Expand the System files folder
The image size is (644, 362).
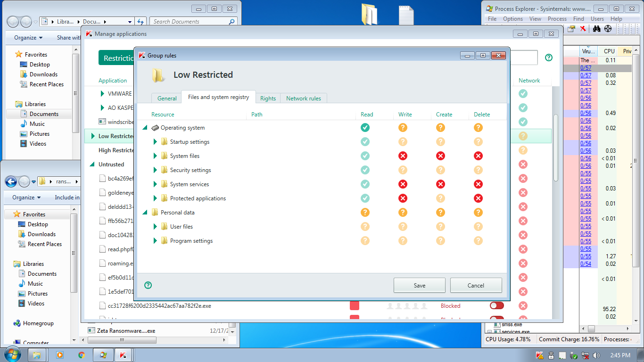[155, 156]
